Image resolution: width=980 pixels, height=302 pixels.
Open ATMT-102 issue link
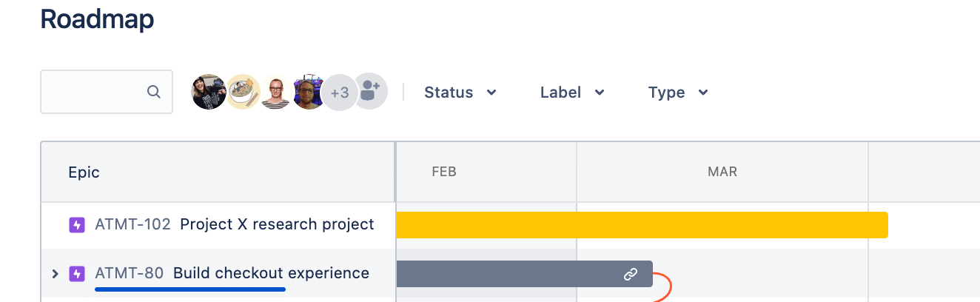[x=133, y=224]
